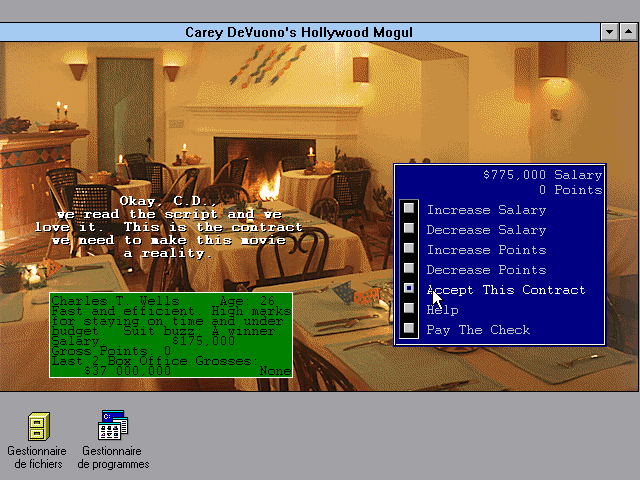This screenshot has width=640, height=480.
Task: Check the Increase Salary box
Action: coord(409,209)
